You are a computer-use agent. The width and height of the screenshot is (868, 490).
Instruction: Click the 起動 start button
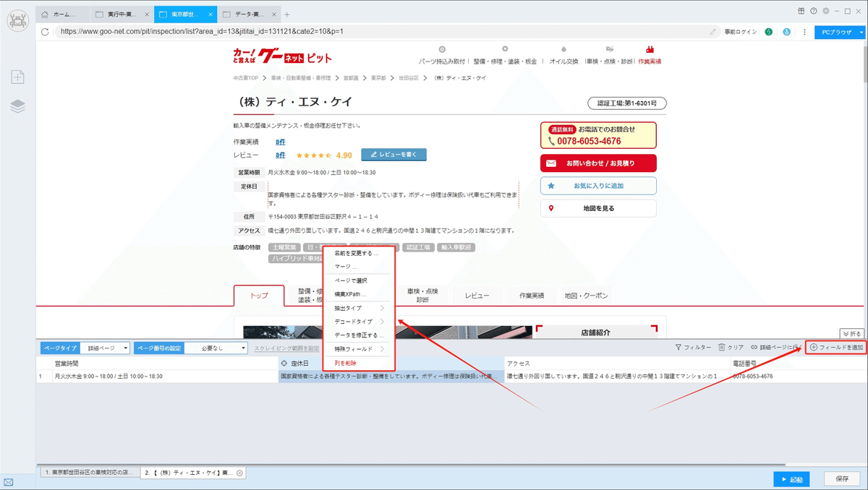point(791,479)
